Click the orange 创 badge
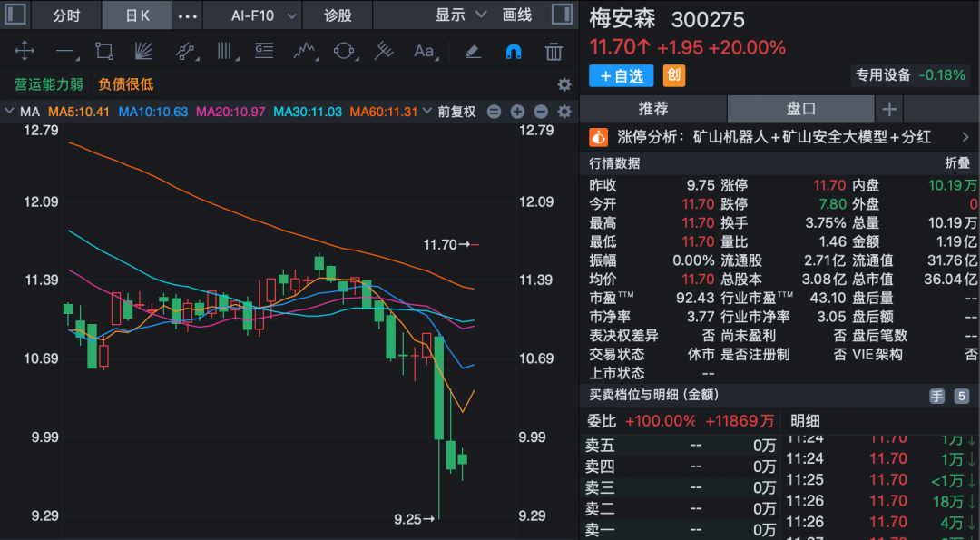The image size is (980, 540). tap(673, 75)
